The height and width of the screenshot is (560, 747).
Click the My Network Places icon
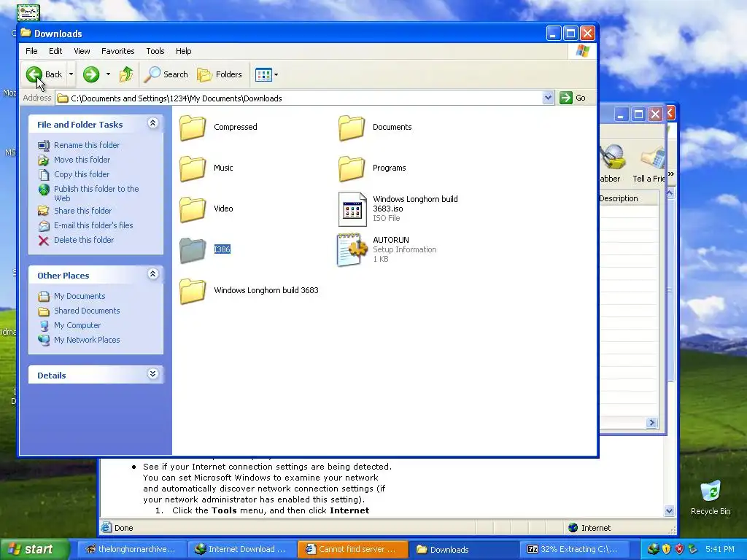click(43, 340)
